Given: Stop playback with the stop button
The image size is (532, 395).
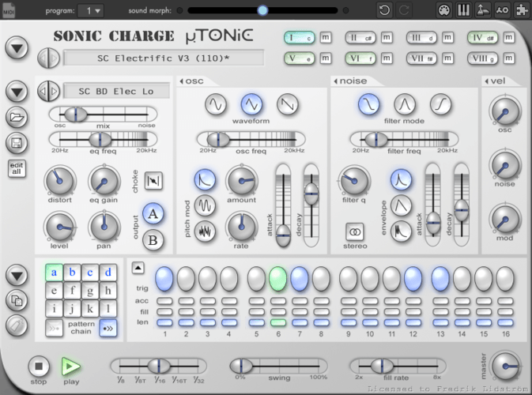Looking at the screenshot, I should 39,367.
